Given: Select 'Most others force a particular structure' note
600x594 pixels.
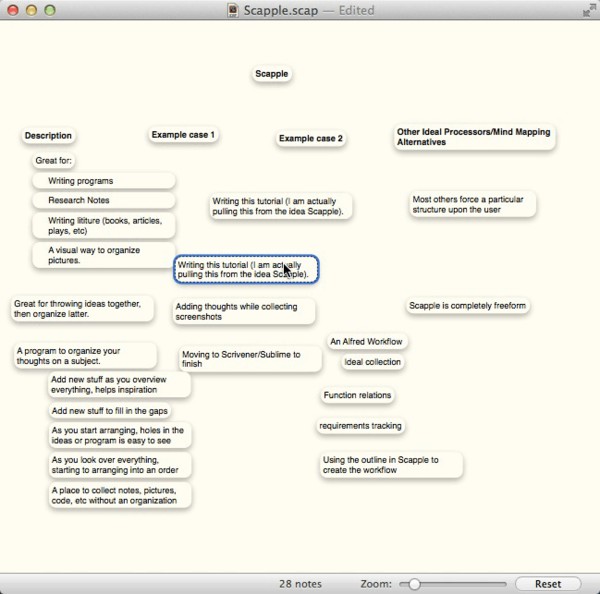Looking at the screenshot, I should tap(472, 204).
